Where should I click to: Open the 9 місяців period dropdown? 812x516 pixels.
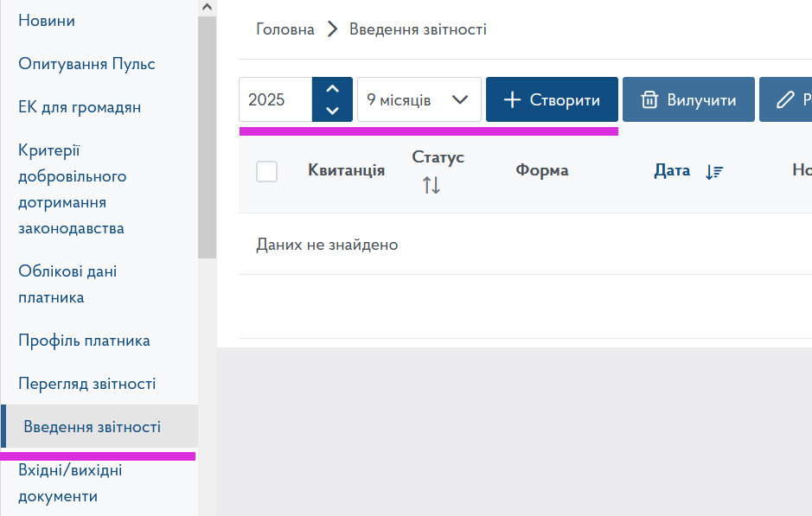(419, 100)
